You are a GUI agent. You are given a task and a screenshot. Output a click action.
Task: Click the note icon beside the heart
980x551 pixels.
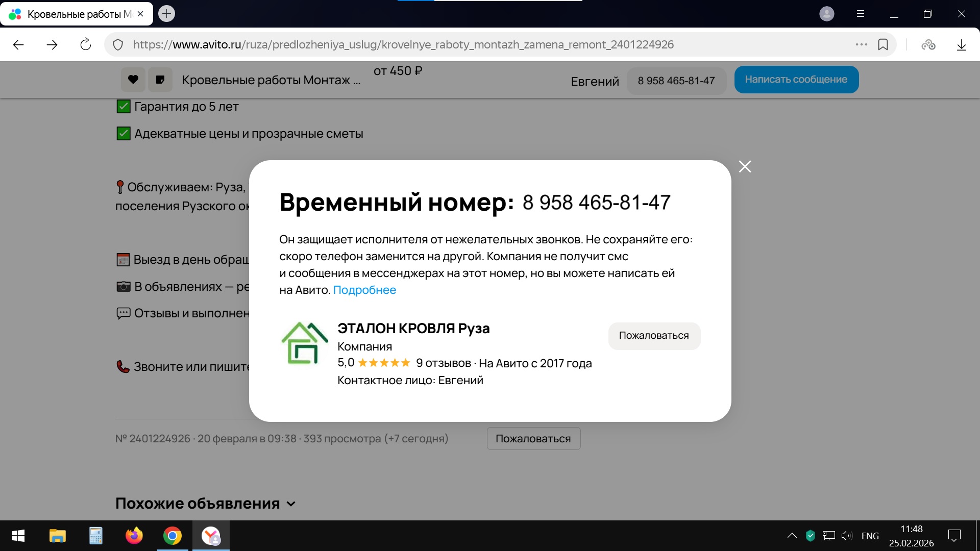click(160, 80)
